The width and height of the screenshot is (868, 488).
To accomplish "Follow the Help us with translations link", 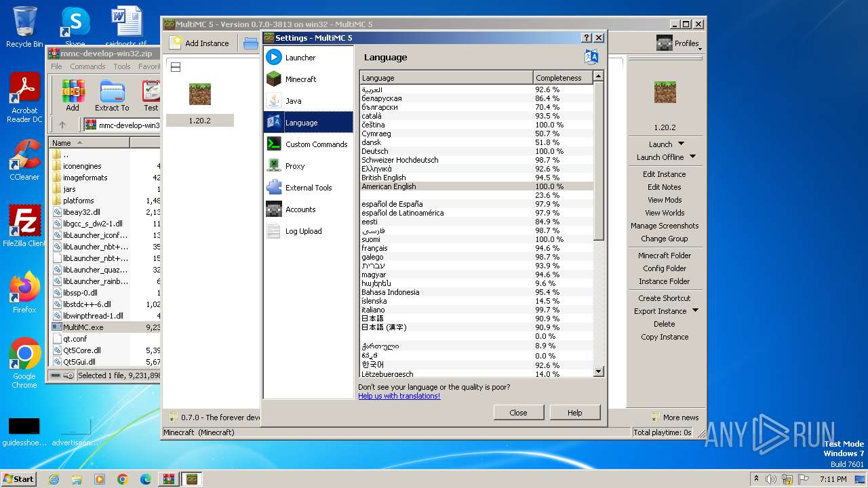I will tap(399, 396).
